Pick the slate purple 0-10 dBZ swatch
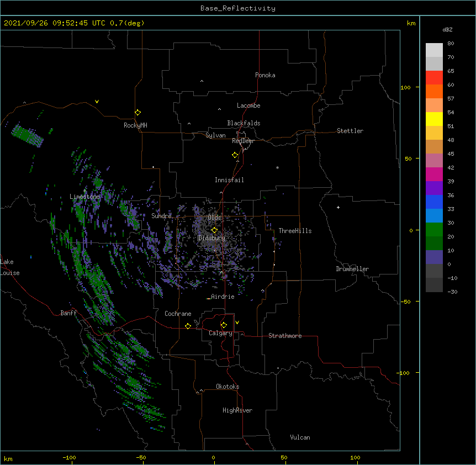This screenshot has height=465, width=476. (x=434, y=257)
